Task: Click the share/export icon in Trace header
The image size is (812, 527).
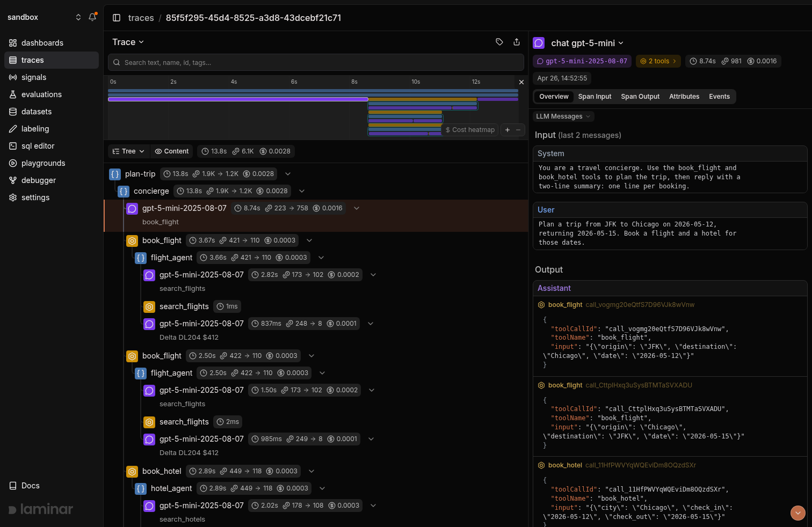Action: pyautogui.click(x=517, y=42)
